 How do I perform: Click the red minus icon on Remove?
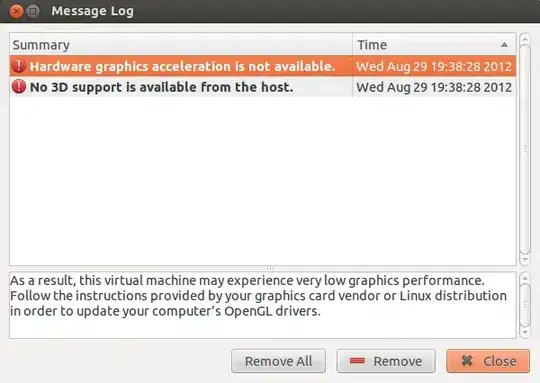(x=357, y=361)
